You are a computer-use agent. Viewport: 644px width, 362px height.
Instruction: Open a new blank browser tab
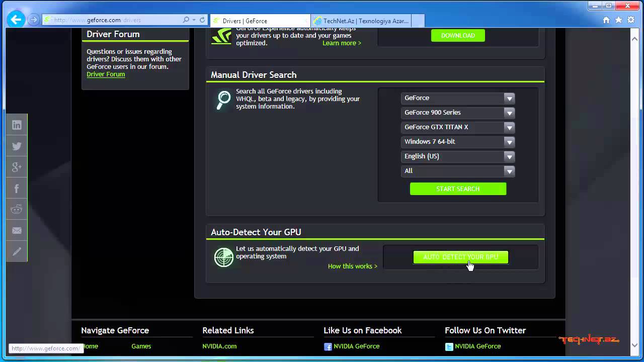[418, 21]
